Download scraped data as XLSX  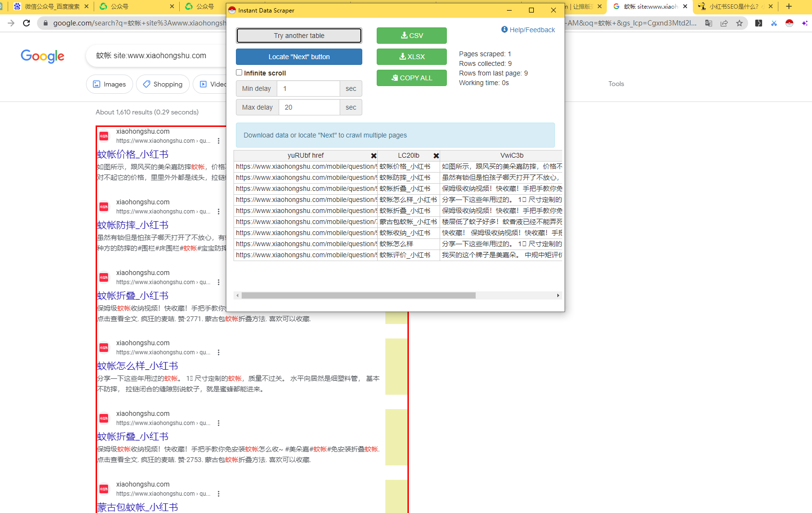click(412, 57)
